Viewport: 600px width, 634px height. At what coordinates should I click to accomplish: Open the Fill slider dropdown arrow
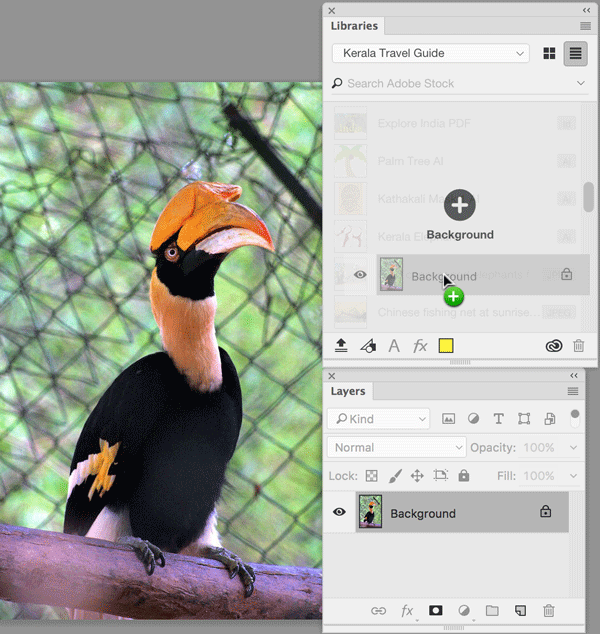point(573,476)
